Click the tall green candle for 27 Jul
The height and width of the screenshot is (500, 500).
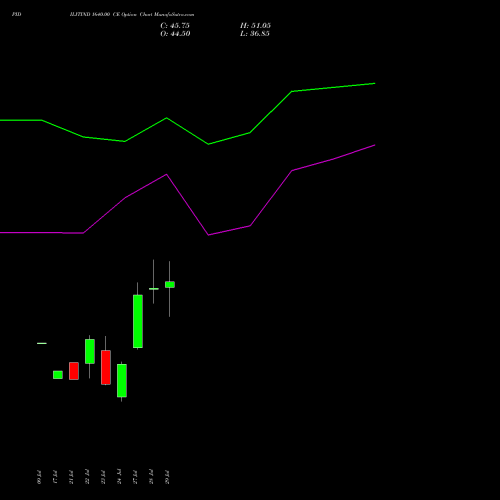pyautogui.click(x=138, y=321)
